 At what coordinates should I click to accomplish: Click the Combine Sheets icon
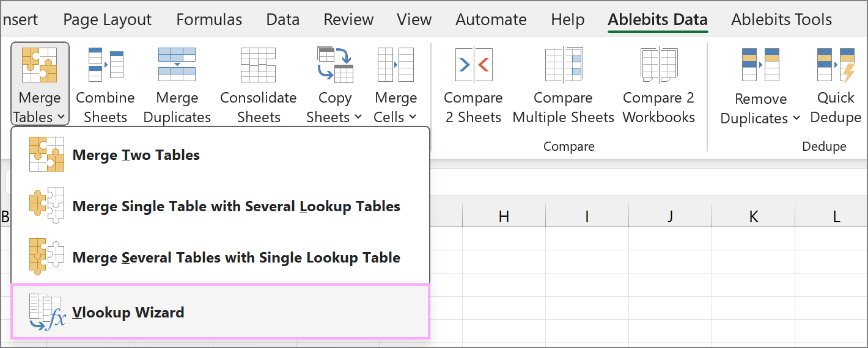pyautogui.click(x=106, y=63)
